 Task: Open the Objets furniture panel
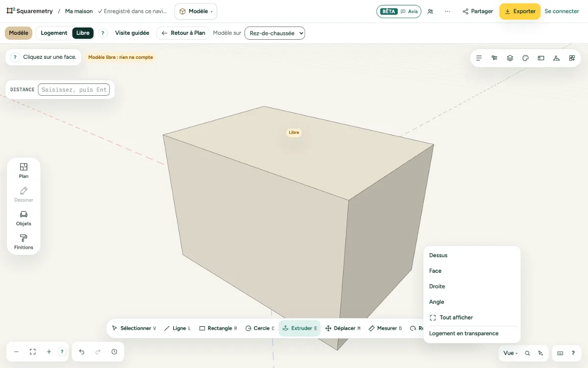(24, 218)
